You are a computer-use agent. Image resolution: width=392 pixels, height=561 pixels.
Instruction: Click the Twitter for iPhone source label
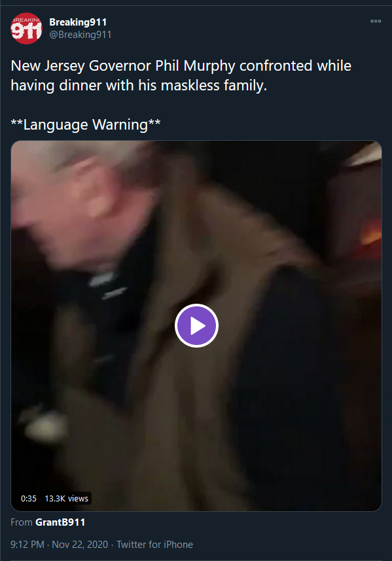(154, 544)
